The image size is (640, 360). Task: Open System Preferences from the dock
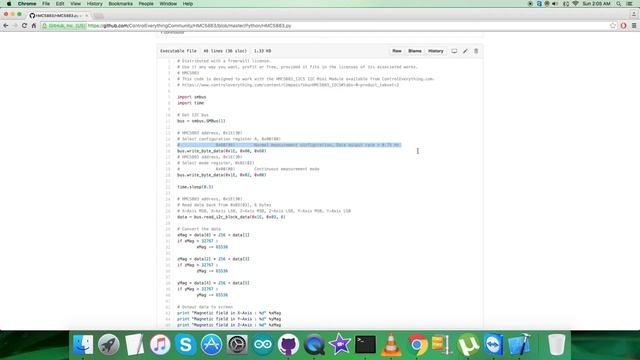coord(237,345)
